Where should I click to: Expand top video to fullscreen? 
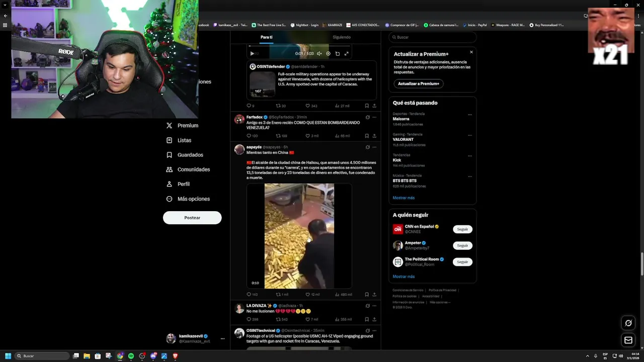pos(346,53)
